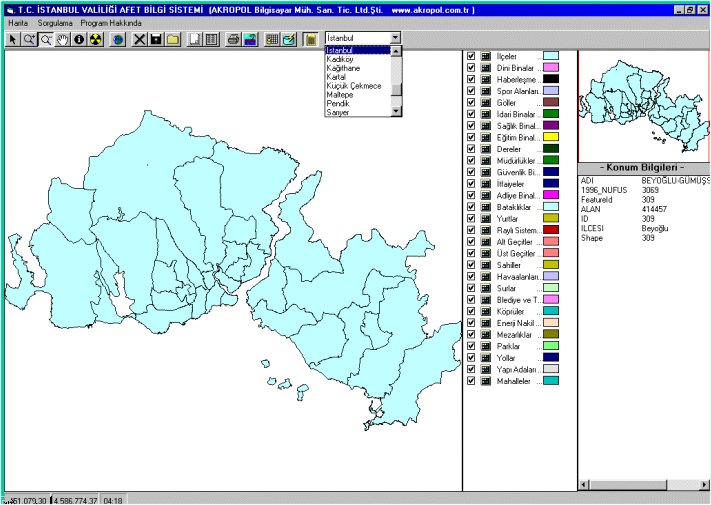Select the pan hand tool

tap(62, 39)
